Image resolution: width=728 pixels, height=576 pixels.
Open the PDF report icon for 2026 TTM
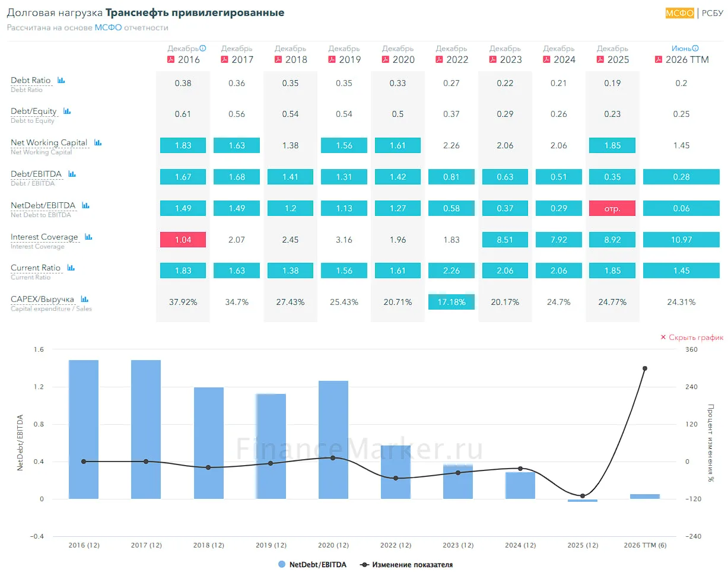point(659,59)
